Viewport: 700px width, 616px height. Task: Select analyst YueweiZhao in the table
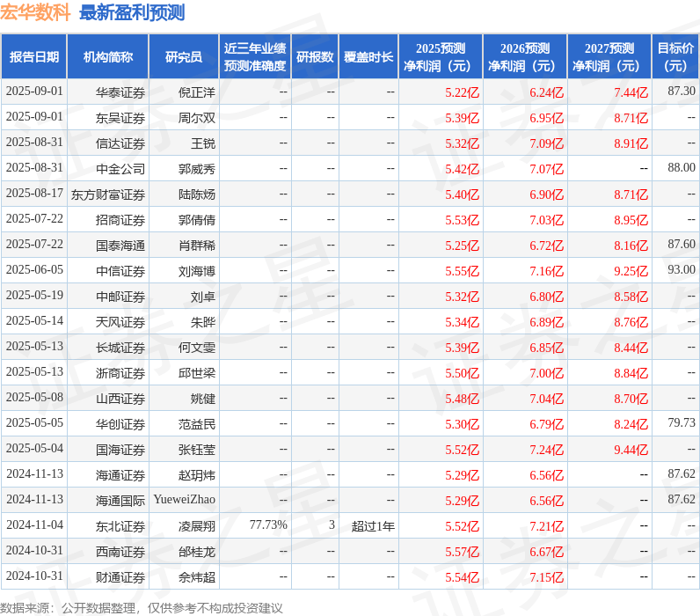(184, 500)
